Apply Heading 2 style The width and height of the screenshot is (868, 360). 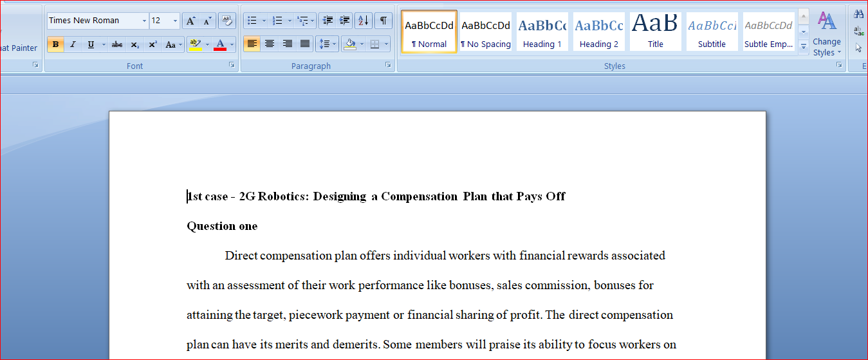pyautogui.click(x=599, y=32)
